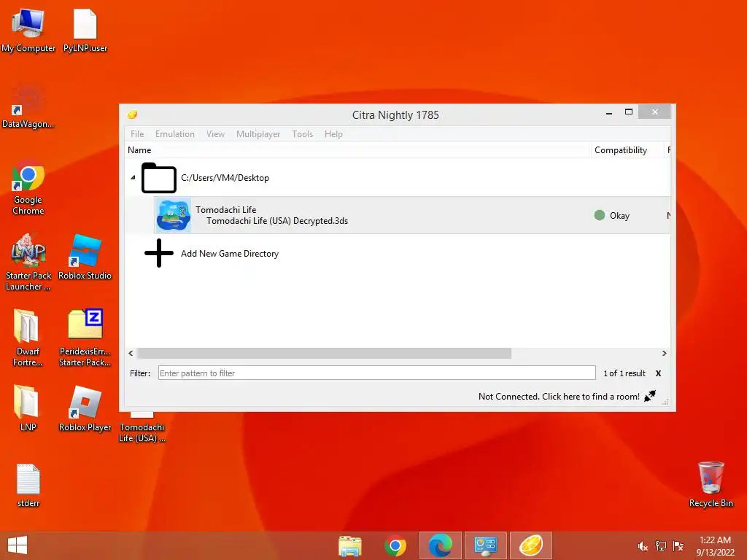The width and height of the screenshot is (747, 560).
Task: Collapse the C:/Users/VM4/Desktop directory tree
Action: (133, 178)
